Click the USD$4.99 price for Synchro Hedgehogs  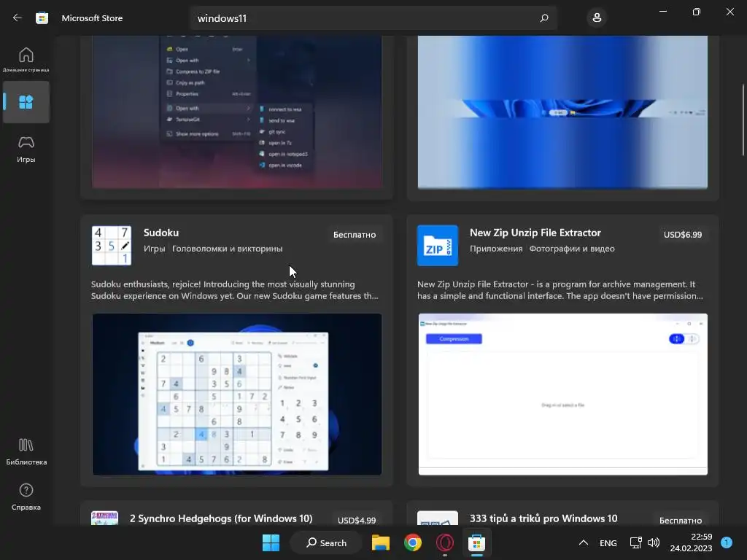356,520
